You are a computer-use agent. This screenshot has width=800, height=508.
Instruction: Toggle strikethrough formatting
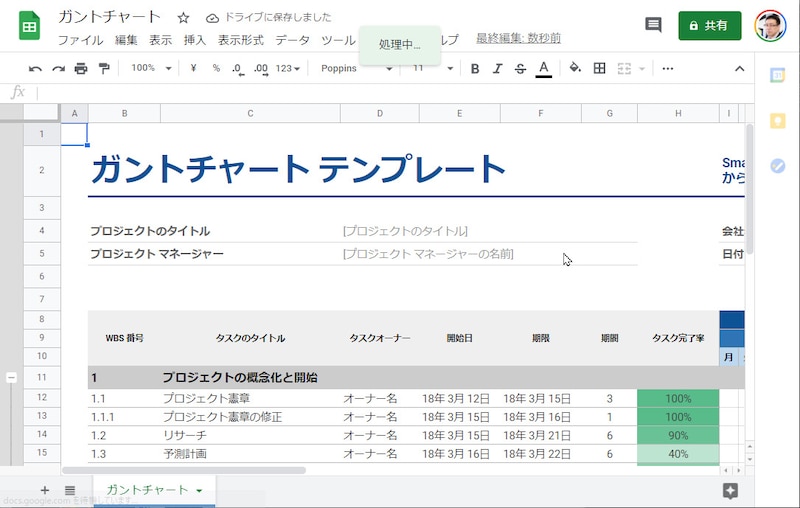[520, 68]
